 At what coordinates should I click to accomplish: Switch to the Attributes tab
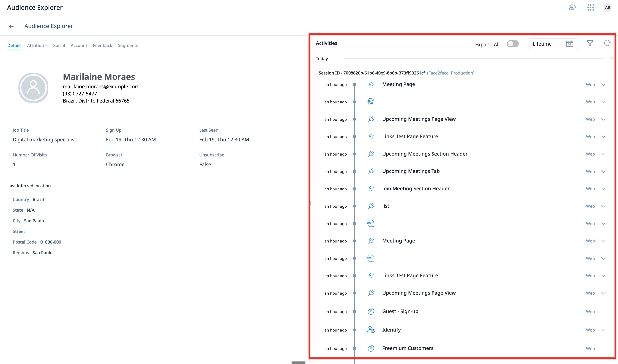click(x=37, y=45)
